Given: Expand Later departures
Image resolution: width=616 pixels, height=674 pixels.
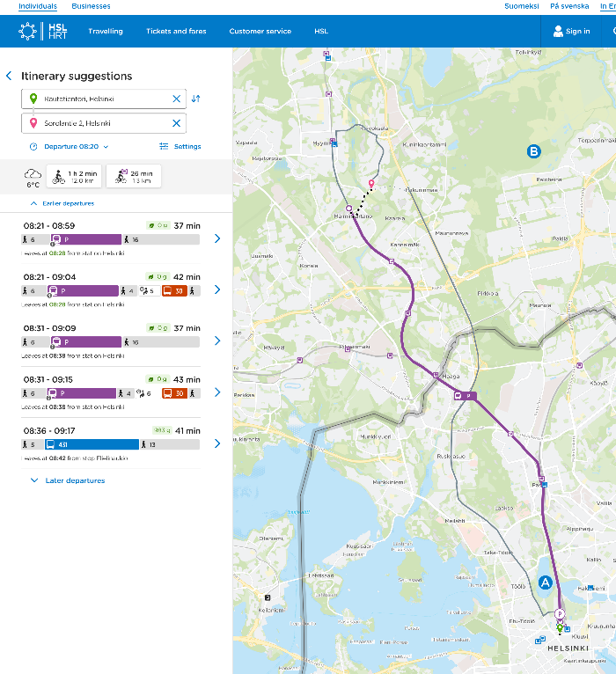Looking at the screenshot, I should (x=68, y=480).
